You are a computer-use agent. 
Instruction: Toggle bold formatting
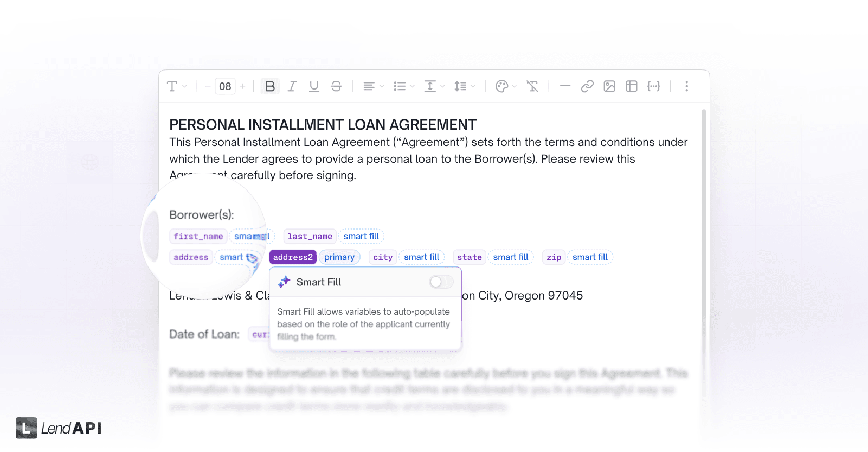[x=270, y=86]
